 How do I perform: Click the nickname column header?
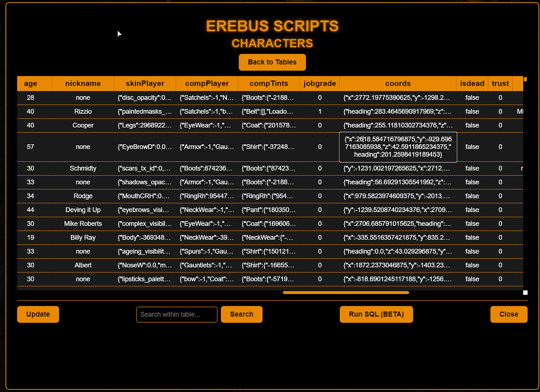point(83,83)
